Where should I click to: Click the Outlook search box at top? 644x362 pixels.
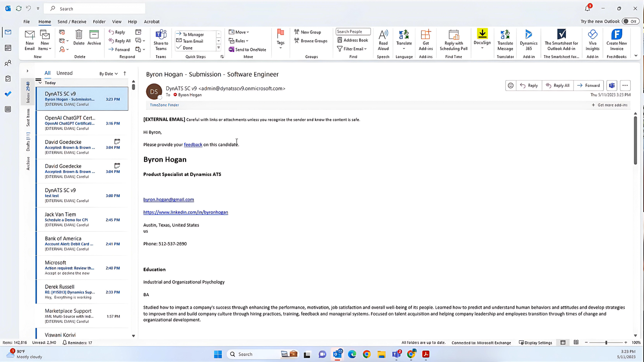point(95,9)
